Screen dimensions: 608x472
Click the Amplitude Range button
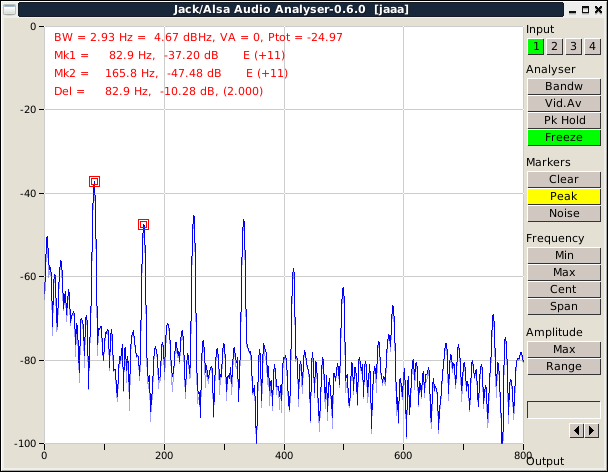click(563, 366)
